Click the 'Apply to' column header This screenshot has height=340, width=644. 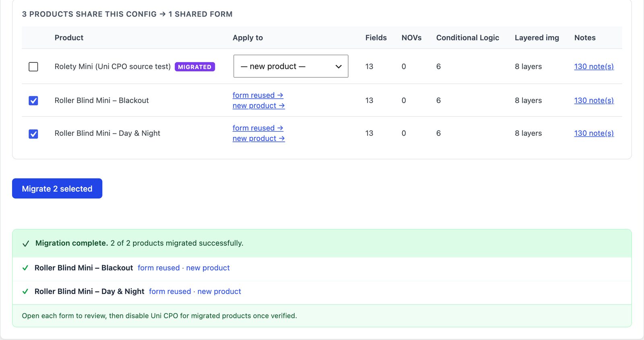pyautogui.click(x=248, y=37)
